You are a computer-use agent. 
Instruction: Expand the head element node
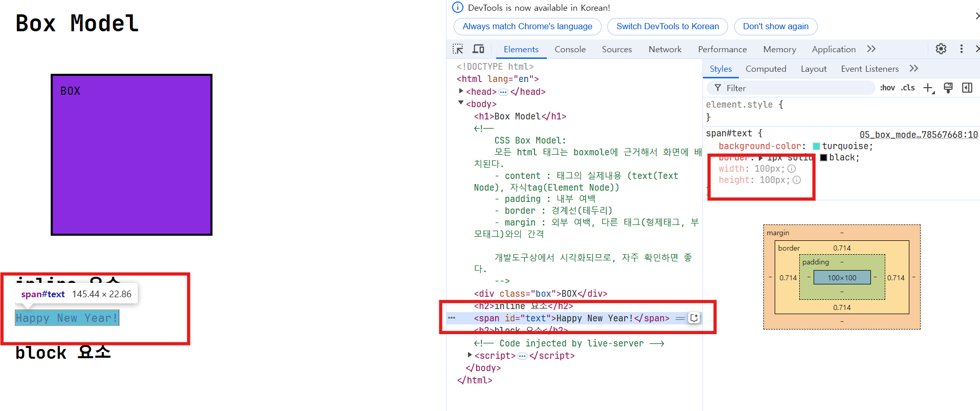point(461,91)
